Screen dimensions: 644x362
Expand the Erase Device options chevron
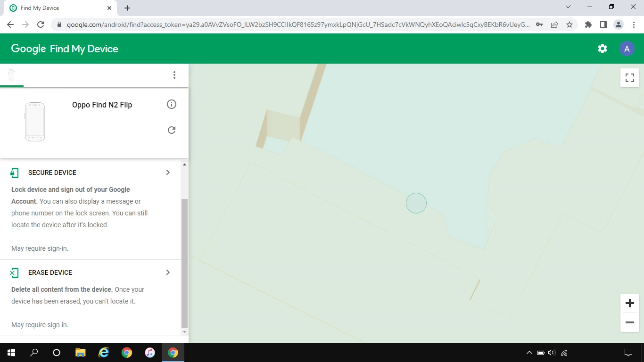pos(168,272)
